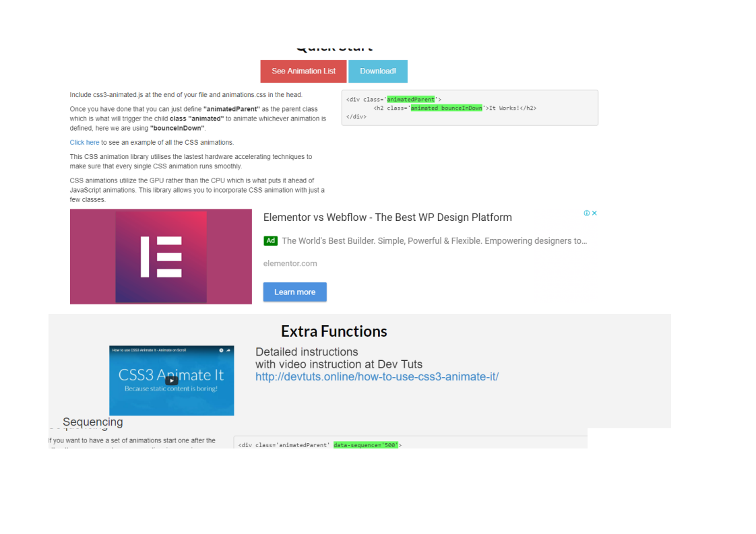The width and height of the screenshot is (756, 534).
Task: Close the Elementor ad with X
Action: coord(594,213)
